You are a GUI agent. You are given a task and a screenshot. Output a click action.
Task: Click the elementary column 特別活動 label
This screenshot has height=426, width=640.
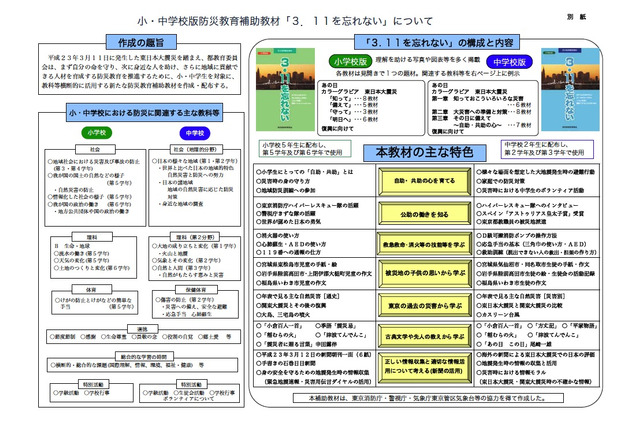[93, 384]
